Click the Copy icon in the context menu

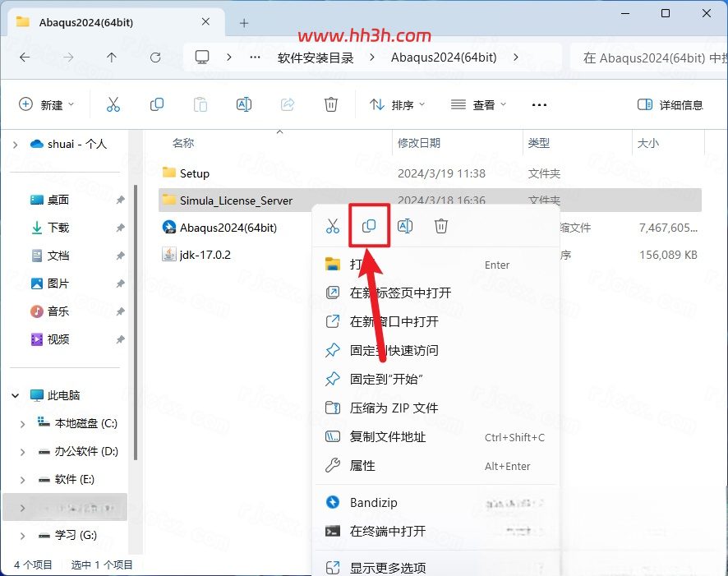click(369, 226)
